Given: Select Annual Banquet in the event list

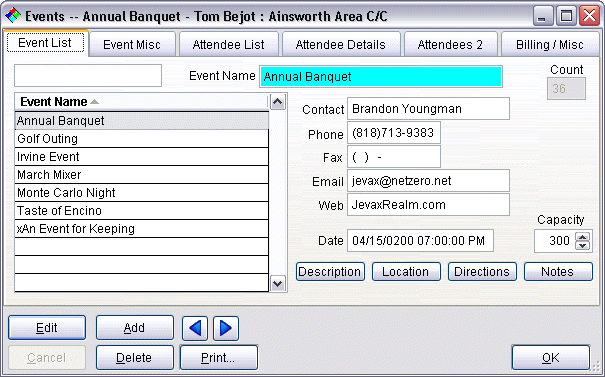Looking at the screenshot, I should pos(141,121).
